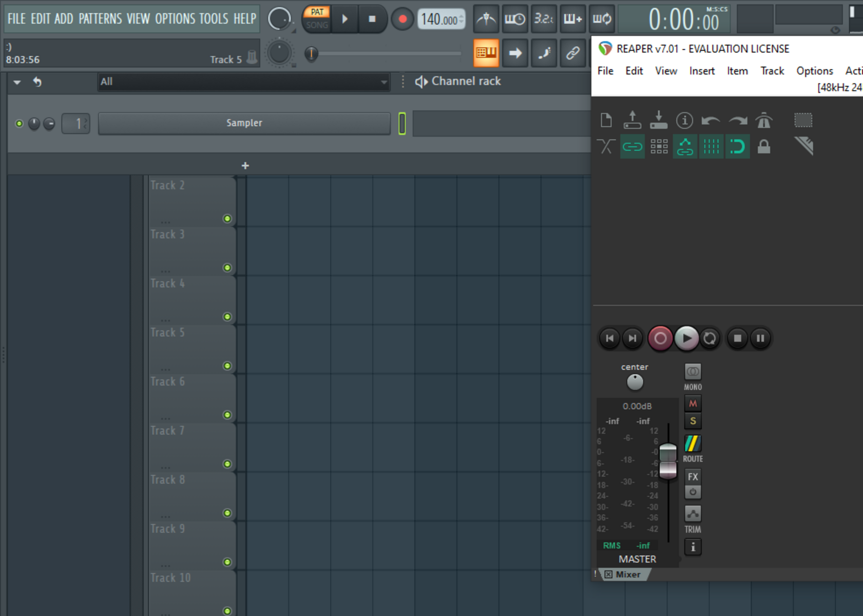Open FL Studio PATTERNS menu
The image size is (863, 616).
(100, 19)
